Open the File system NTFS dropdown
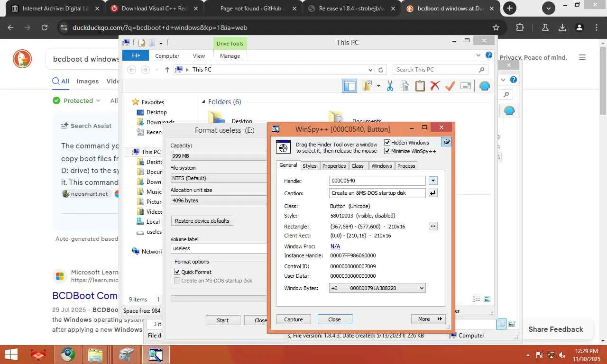This screenshot has height=364, width=607. (x=219, y=178)
